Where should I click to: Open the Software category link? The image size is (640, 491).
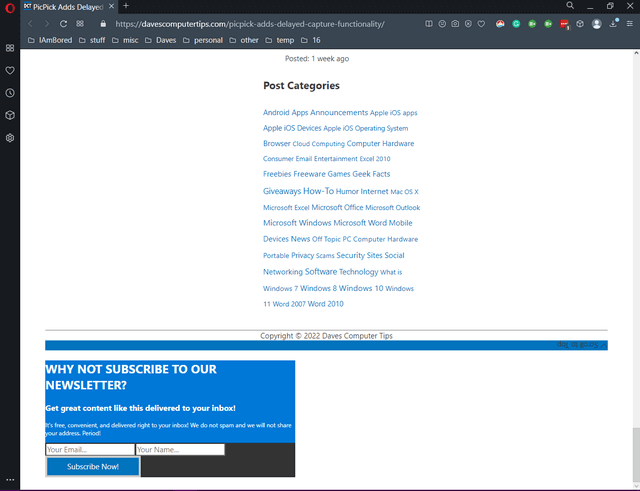click(x=321, y=271)
